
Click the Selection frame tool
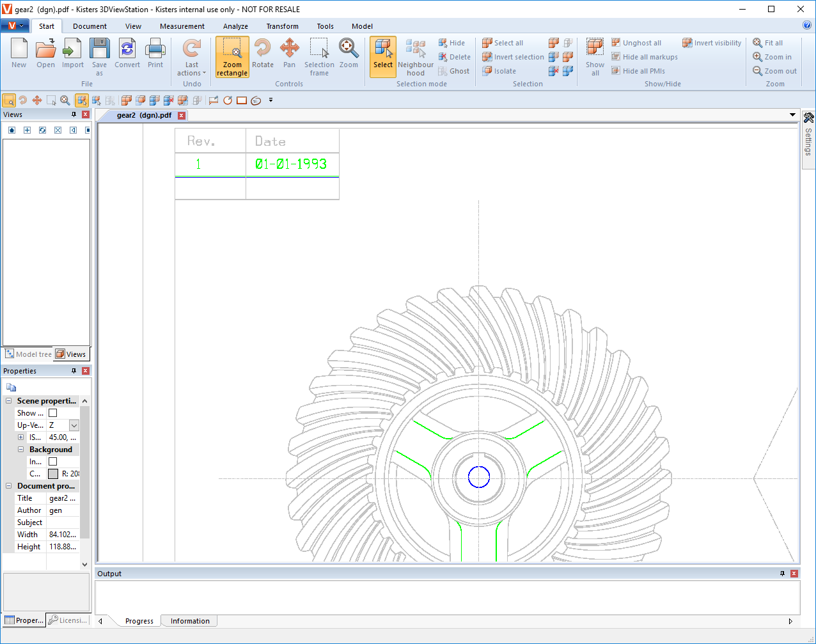(319, 57)
